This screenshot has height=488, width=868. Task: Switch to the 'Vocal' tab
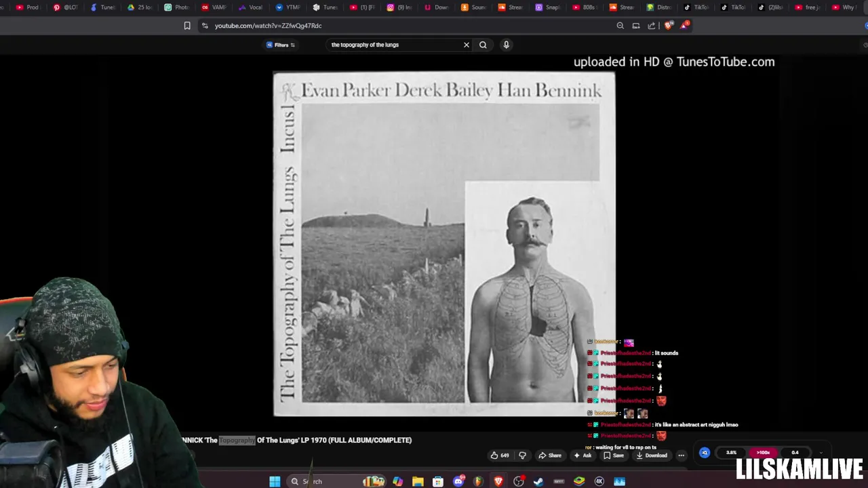pos(250,7)
